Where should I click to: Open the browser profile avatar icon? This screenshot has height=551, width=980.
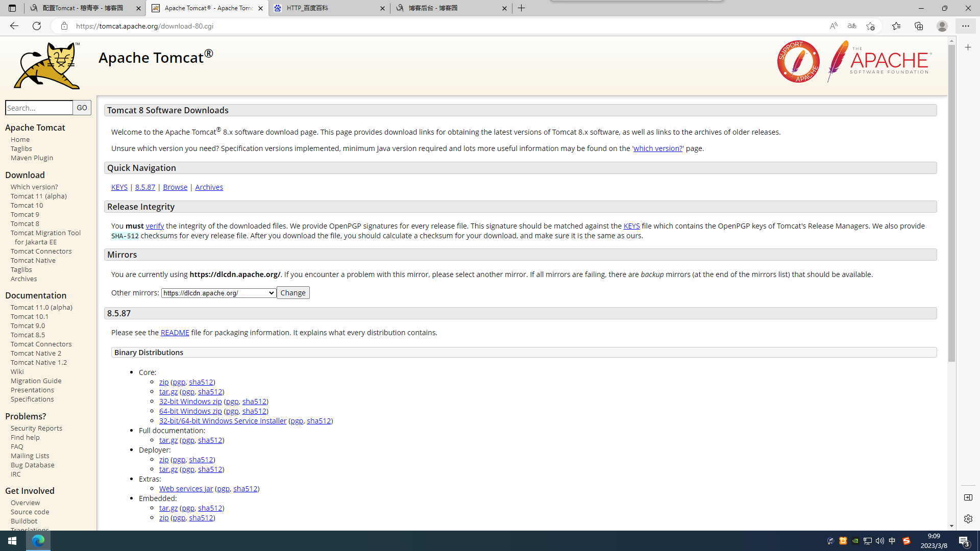[942, 26]
